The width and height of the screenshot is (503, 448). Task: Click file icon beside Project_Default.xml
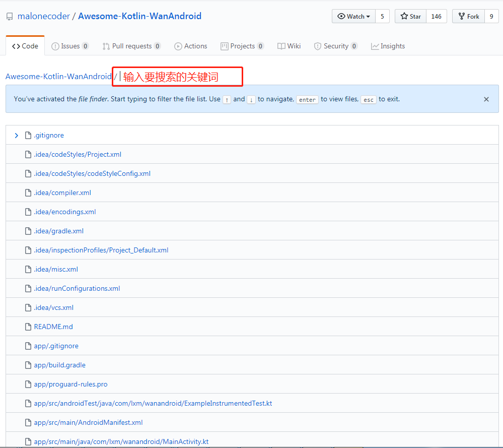[x=28, y=250]
